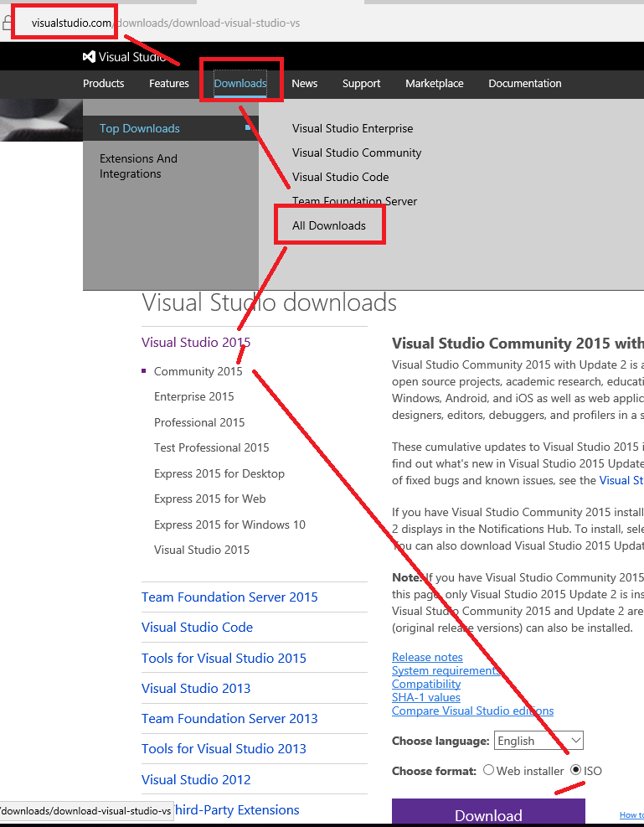Image resolution: width=644 pixels, height=827 pixels.
Task: Select Visual Studio 2015 sub-item
Action: [x=202, y=550]
